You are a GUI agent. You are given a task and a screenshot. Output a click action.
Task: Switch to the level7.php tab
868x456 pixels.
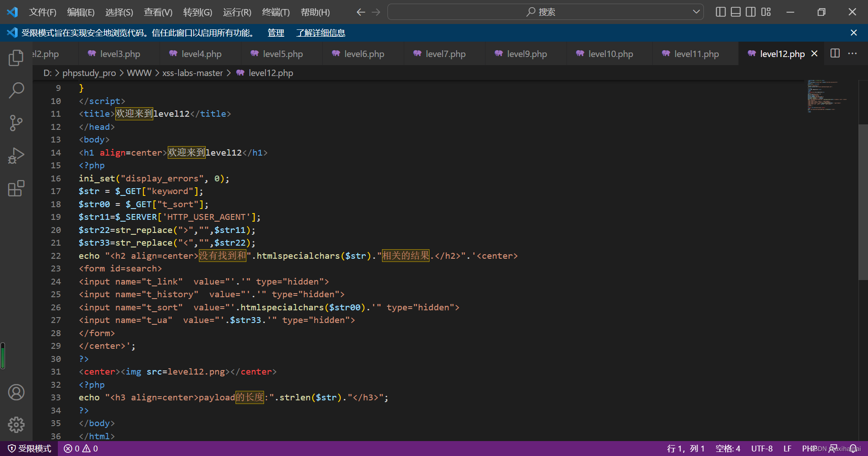coord(445,54)
